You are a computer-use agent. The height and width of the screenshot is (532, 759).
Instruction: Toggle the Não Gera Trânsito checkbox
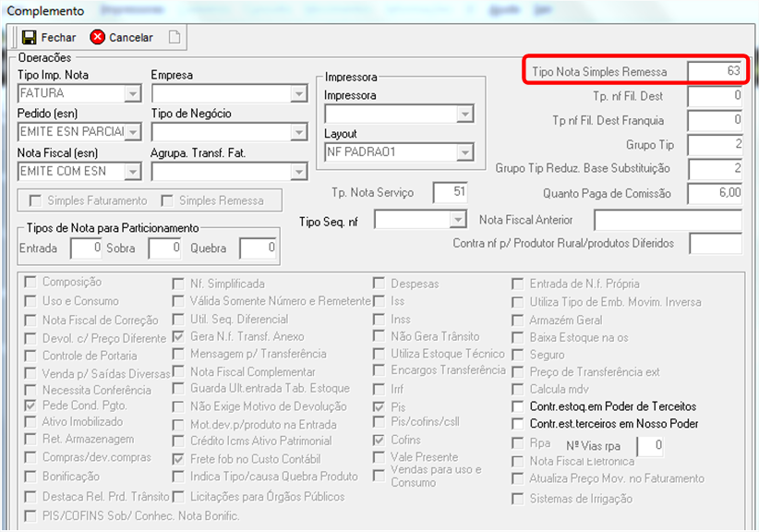coord(379,336)
